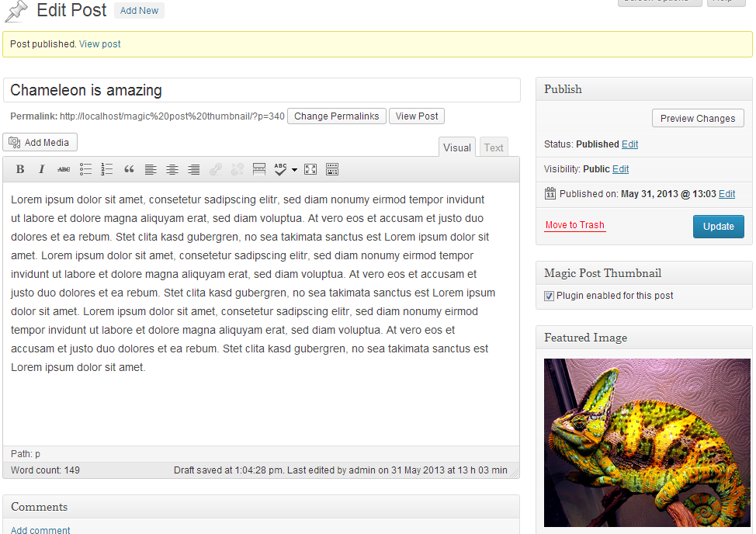Open the Move to Trash link
The width and height of the screenshot is (756, 534).
(x=574, y=225)
